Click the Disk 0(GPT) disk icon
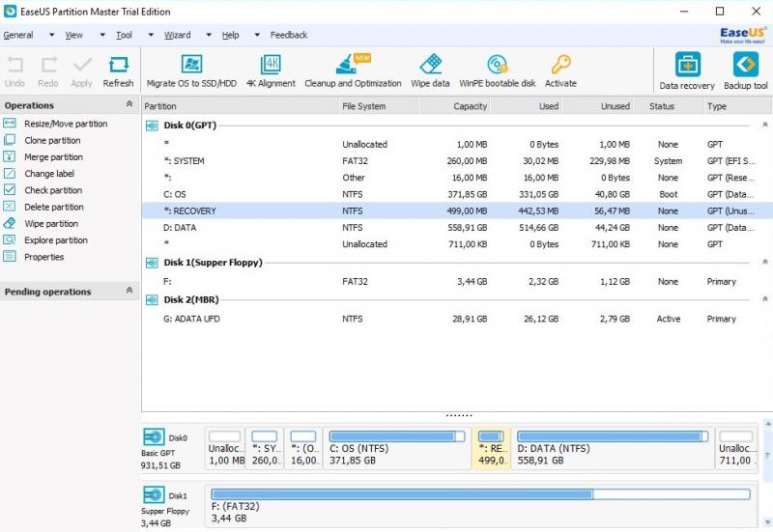Screen dimensions: 773x532 tap(152, 126)
